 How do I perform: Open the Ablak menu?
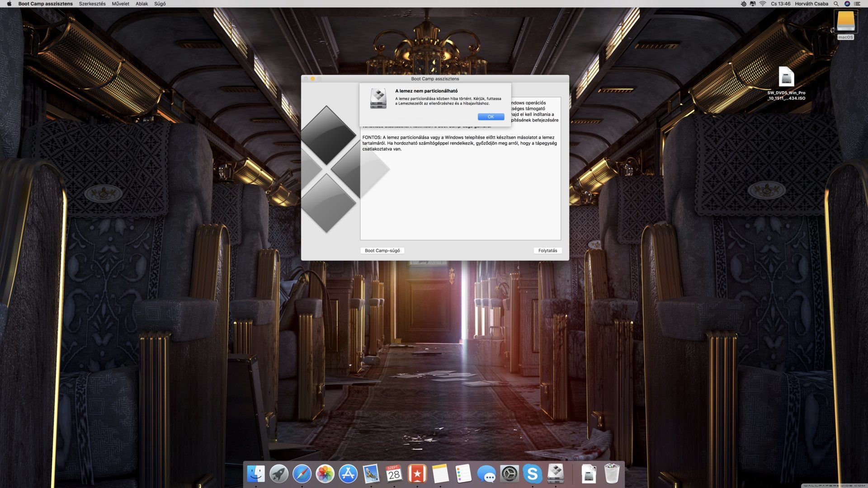coord(142,4)
